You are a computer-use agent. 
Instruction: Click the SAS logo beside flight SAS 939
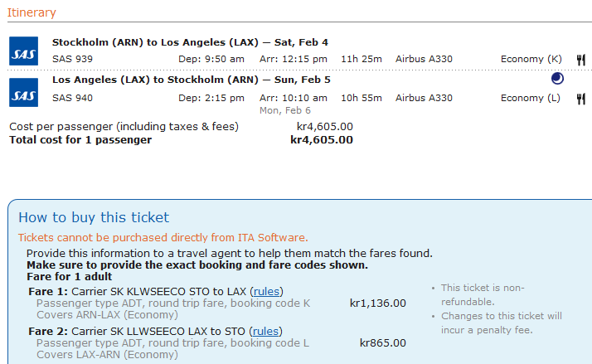click(x=23, y=51)
